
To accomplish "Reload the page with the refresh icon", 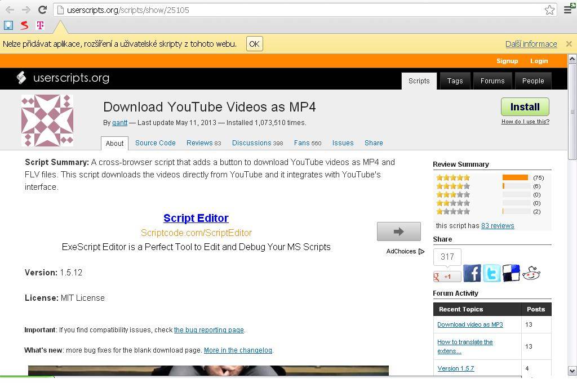I will pyautogui.click(x=42, y=10).
